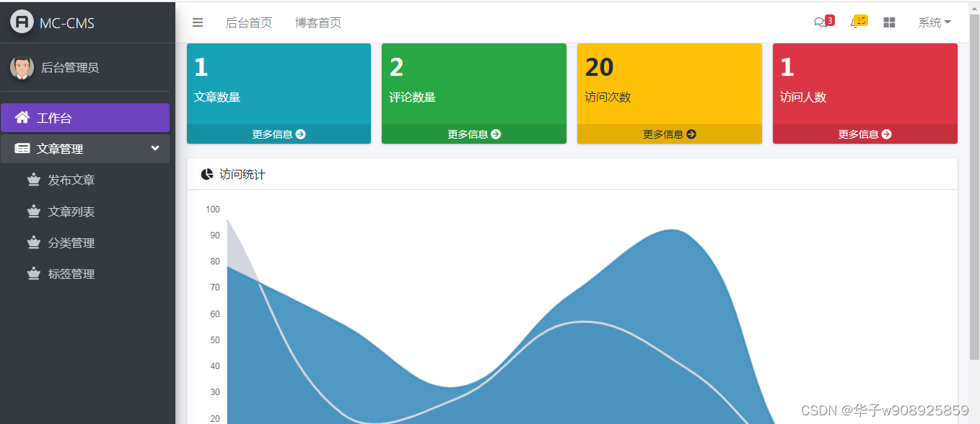Click arrow icon on 访问次数 card footer

[691, 134]
